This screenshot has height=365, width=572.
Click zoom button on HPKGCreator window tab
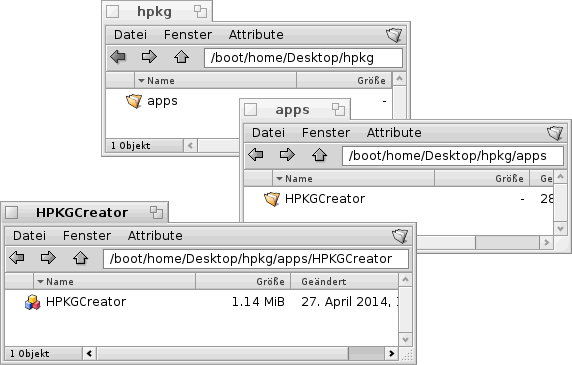coord(156,212)
